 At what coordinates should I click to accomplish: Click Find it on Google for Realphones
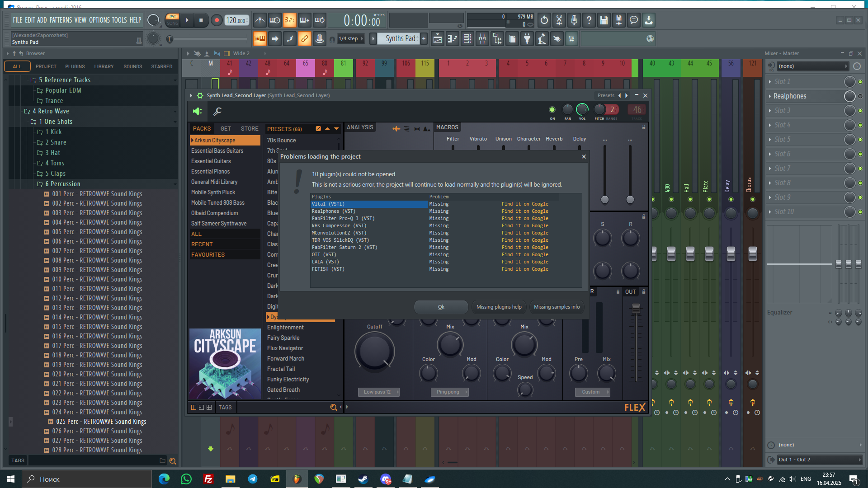525,211
